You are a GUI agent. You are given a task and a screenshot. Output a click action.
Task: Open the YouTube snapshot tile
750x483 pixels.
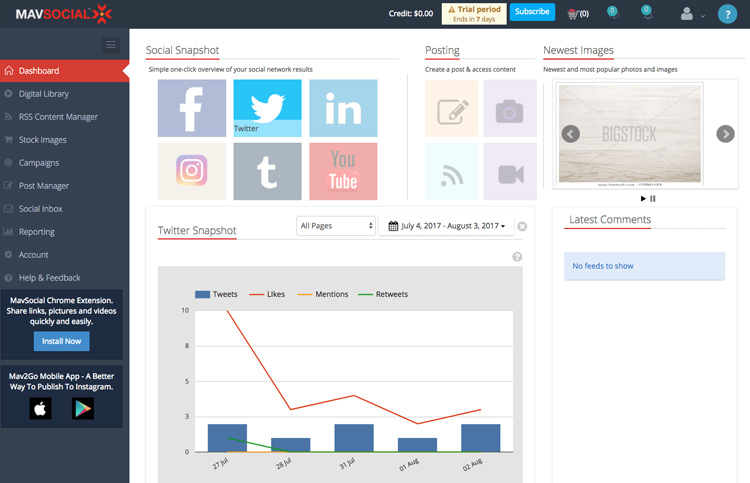pyautogui.click(x=343, y=171)
